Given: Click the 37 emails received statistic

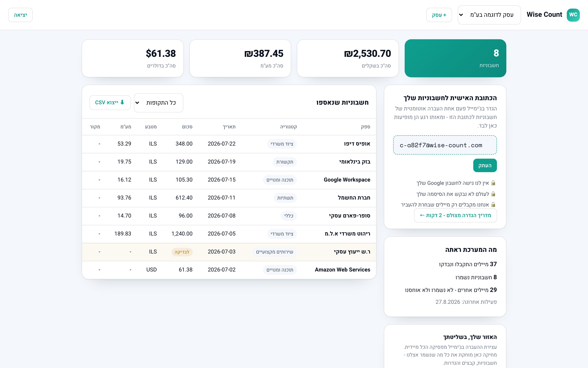Looking at the screenshot, I should pyautogui.click(x=468, y=264).
